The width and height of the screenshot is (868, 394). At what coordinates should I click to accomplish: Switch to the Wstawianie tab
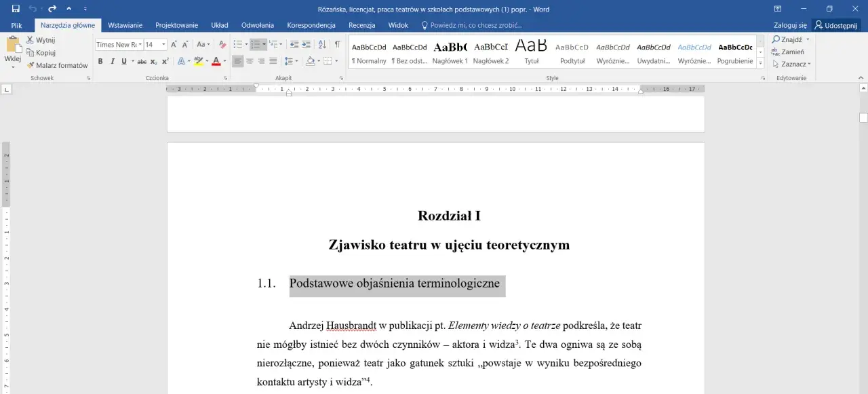[125, 25]
